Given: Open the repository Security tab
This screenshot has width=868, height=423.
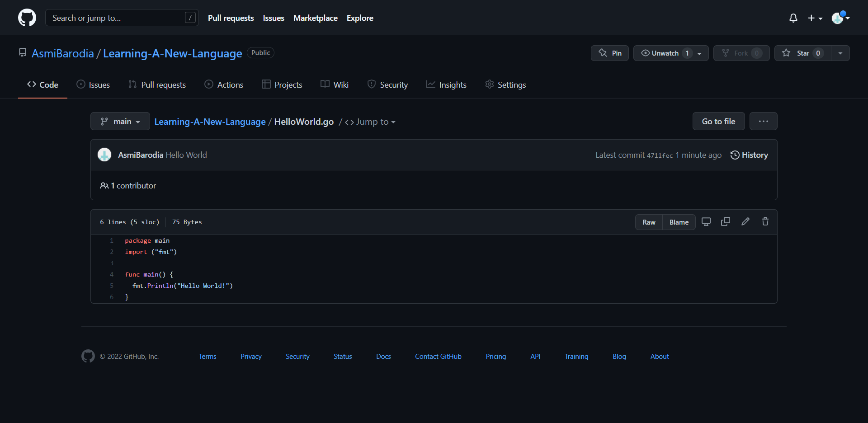Looking at the screenshot, I should pos(387,85).
